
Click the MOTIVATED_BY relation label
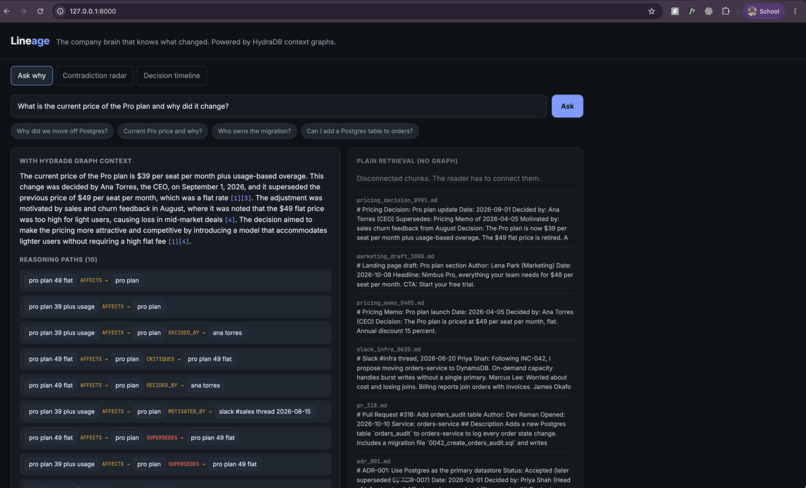point(187,411)
